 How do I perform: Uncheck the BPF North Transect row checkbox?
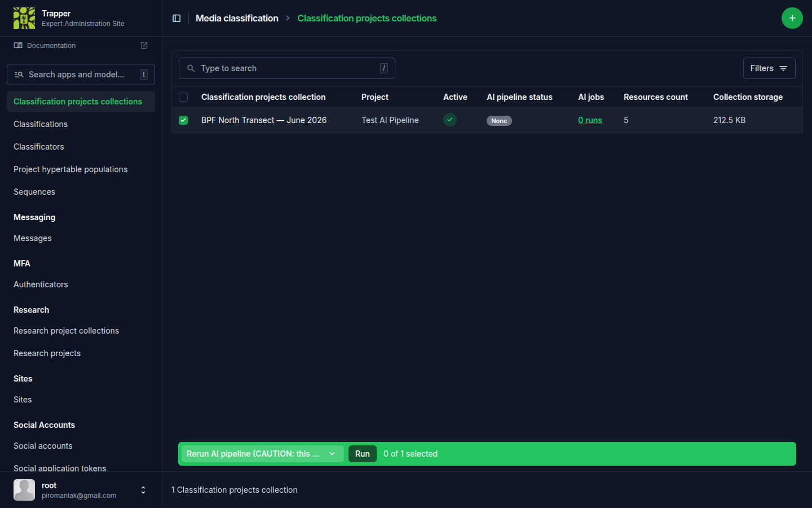point(183,120)
